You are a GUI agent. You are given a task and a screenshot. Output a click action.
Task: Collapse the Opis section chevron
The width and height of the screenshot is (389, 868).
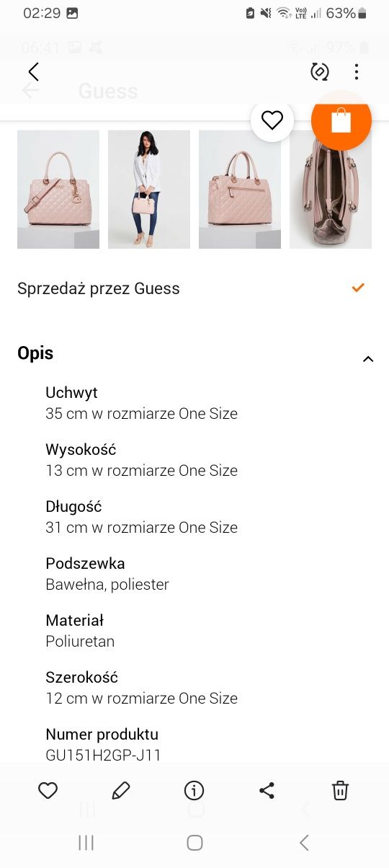[368, 358]
